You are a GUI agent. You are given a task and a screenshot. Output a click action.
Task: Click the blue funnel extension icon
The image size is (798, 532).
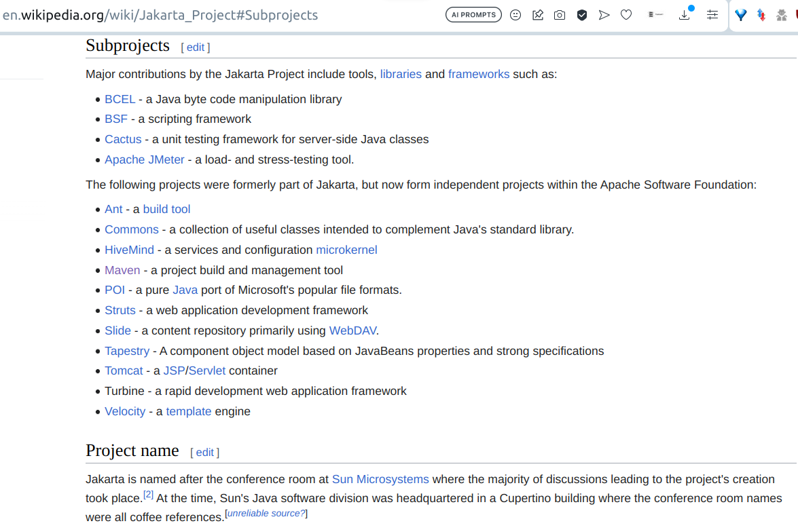tap(740, 15)
